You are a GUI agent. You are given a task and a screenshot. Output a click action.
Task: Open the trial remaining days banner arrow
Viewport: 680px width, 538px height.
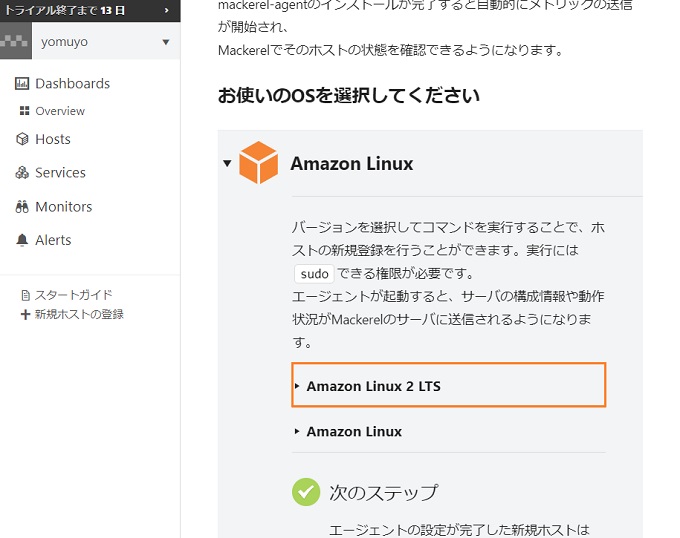tap(167, 10)
